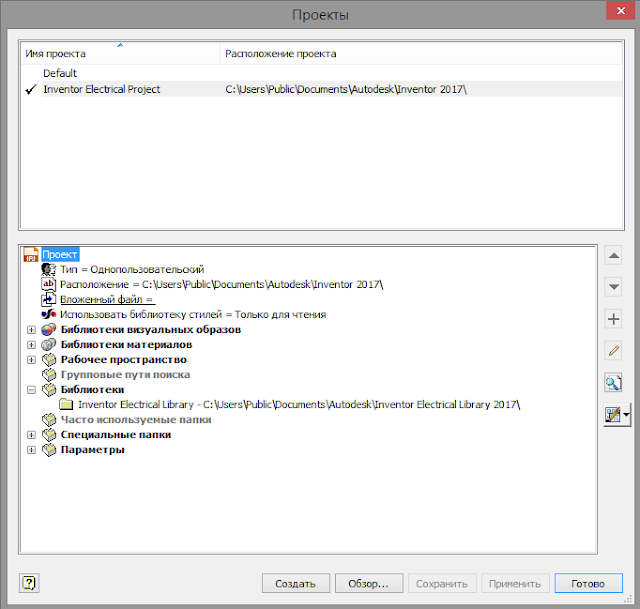Screen dimensions: 640x609
Task: Add new path with plus button
Action: pos(613,319)
